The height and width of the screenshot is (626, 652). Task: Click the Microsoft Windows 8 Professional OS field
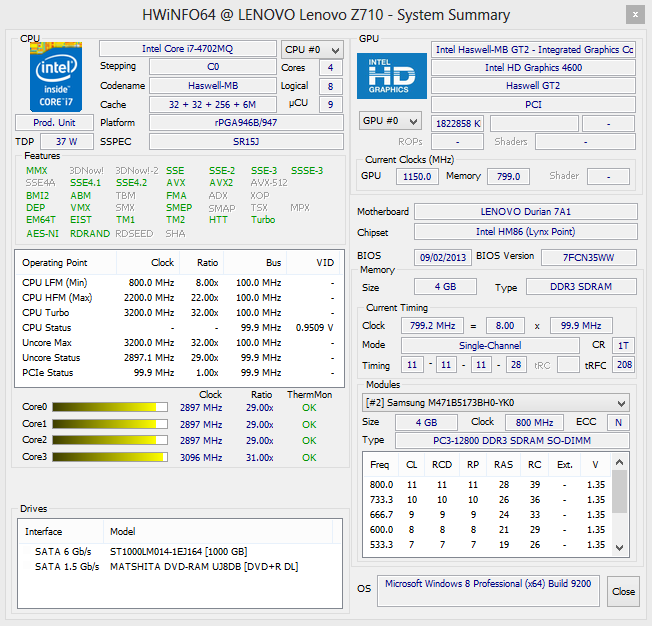(488, 591)
